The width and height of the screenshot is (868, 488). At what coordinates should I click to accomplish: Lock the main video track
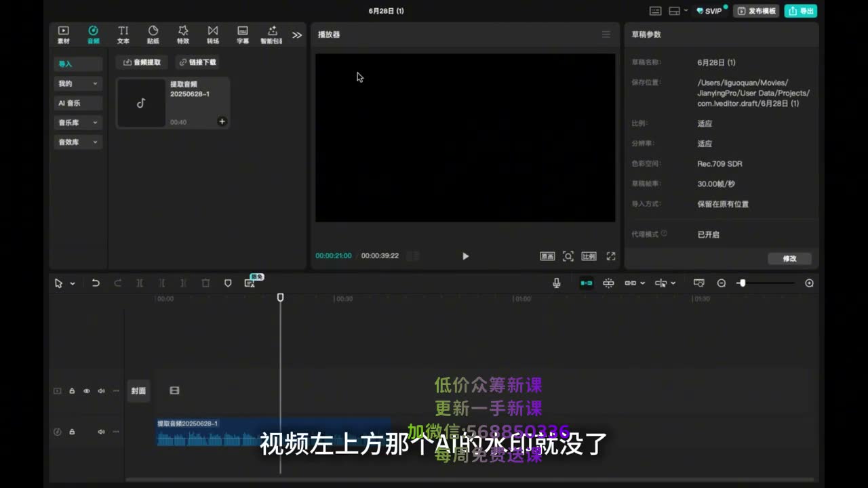[72, 391]
